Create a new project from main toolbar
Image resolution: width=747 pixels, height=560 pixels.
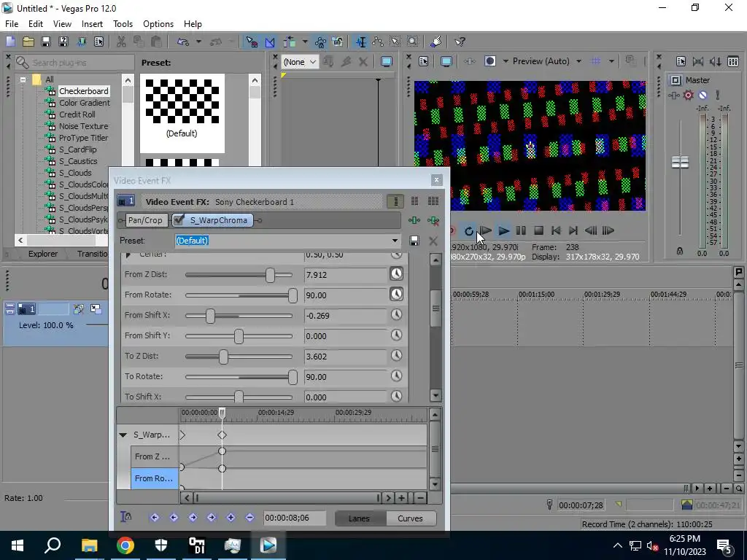point(10,42)
